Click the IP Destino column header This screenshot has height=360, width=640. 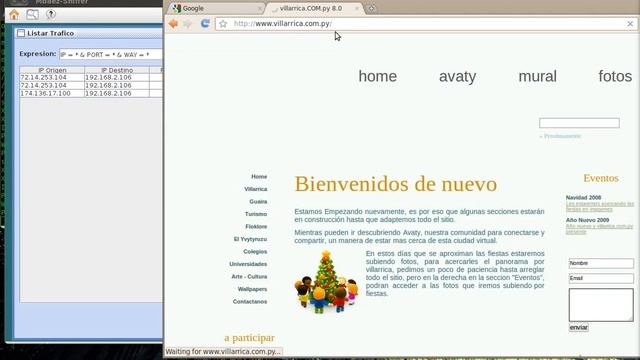click(x=117, y=70)
